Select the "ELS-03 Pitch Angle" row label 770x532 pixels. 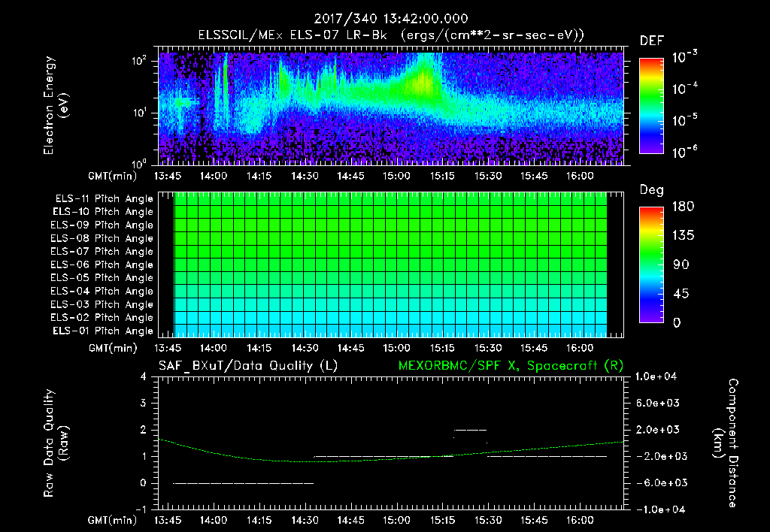pyautogui.click(x=102, y=304)
